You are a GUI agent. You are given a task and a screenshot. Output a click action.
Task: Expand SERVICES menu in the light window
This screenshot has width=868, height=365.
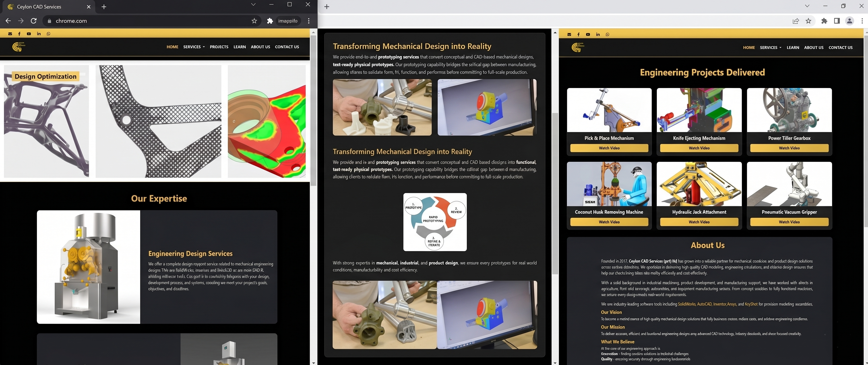tap(771, 48)
